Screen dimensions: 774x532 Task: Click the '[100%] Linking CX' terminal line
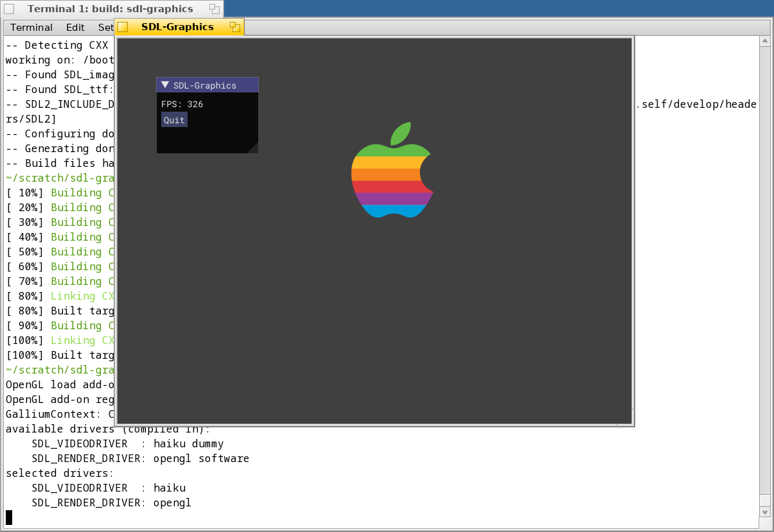pyautogui.click(x=60, y=340)
